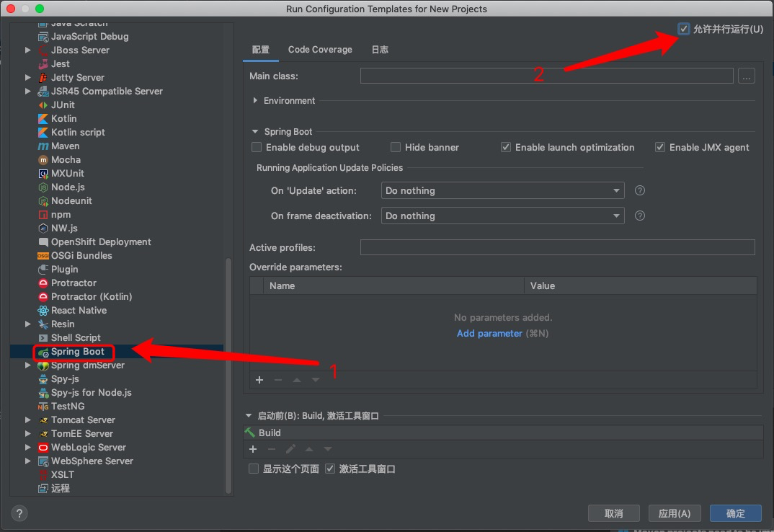The width and height of the screenshot is (774, 532).
Task: Open On frame deactivation dropdown
Action: coord(502,216)
